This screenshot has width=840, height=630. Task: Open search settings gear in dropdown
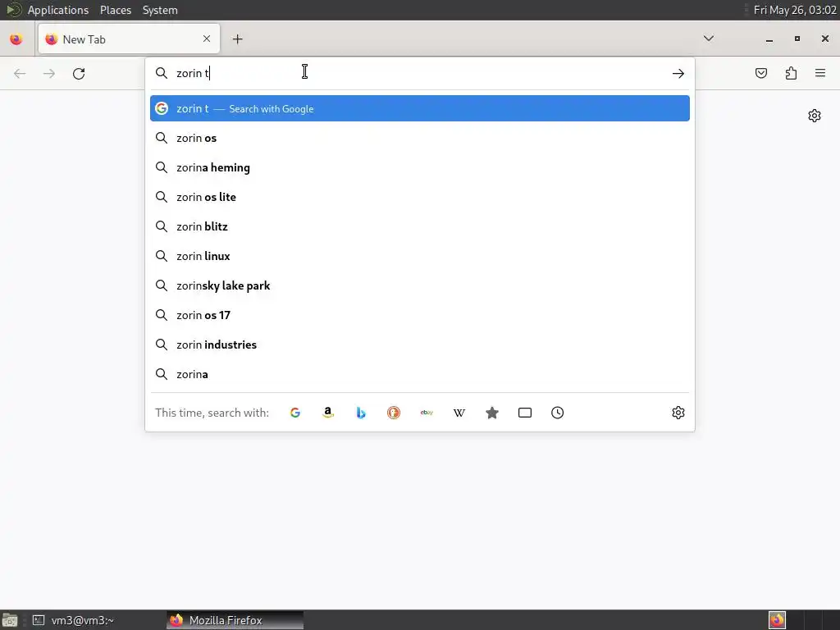pyautogui.click(x=678, y=413)
